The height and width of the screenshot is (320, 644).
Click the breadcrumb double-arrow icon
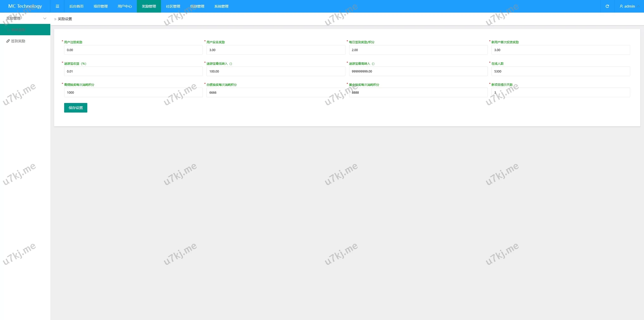click(x=55, y=19)
